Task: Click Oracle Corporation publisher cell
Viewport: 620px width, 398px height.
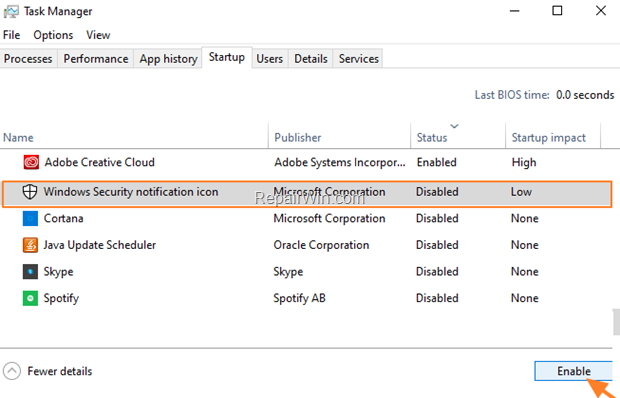Action: [x=321, y=245]
